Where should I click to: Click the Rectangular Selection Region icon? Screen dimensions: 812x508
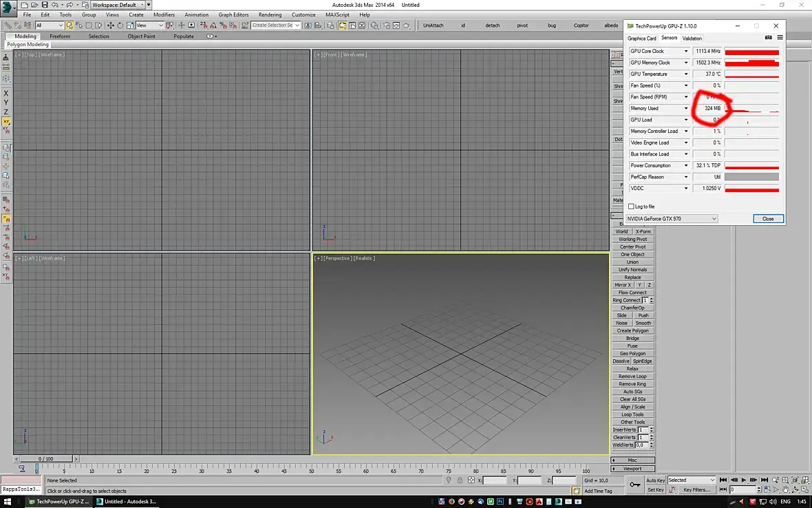(x=89, y=25)
